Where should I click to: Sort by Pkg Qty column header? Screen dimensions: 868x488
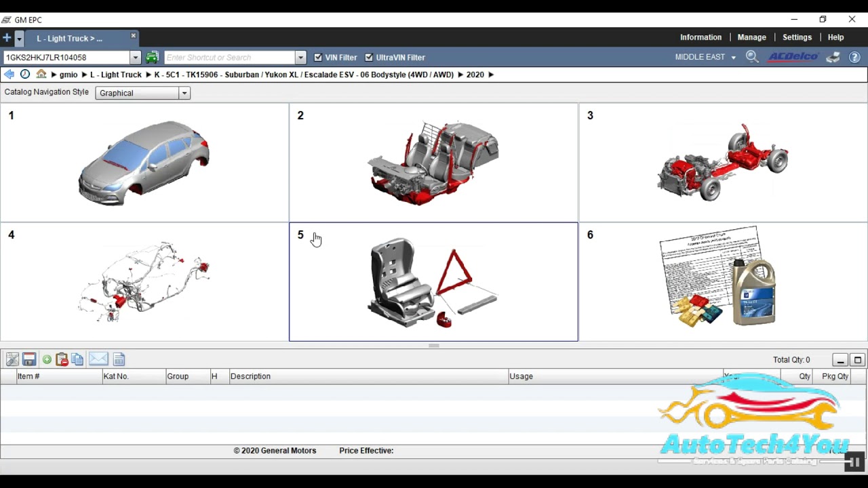833,376
